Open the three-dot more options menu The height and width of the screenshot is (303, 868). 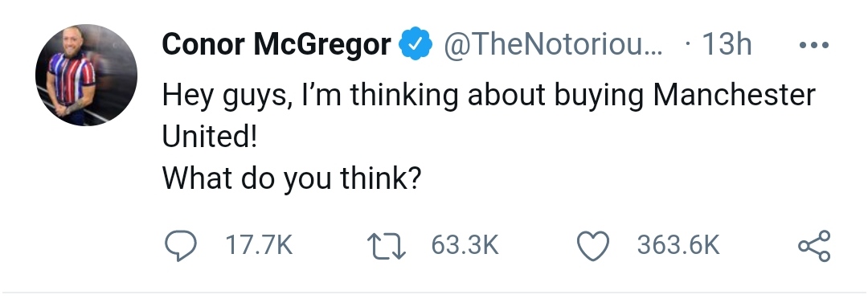tap(814, 45)
